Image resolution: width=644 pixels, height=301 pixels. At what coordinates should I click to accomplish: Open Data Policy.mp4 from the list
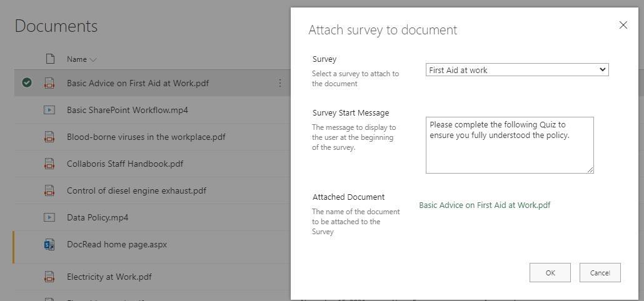click(x=97, y=217)
